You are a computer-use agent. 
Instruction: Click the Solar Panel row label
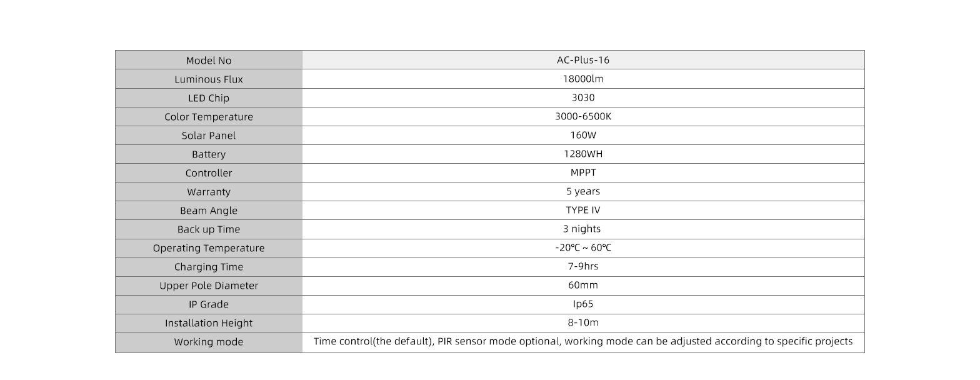point(208,136)
